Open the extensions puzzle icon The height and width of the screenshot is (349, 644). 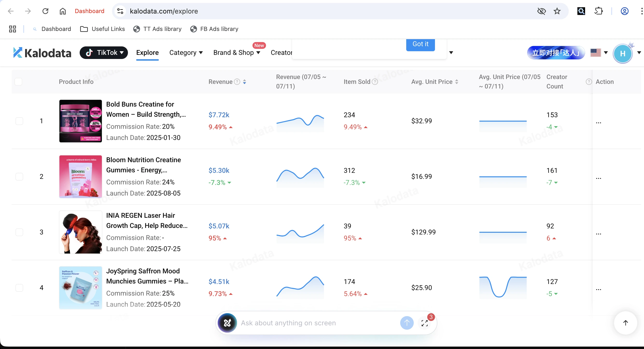pyautogui.click(x=599, y=11)
